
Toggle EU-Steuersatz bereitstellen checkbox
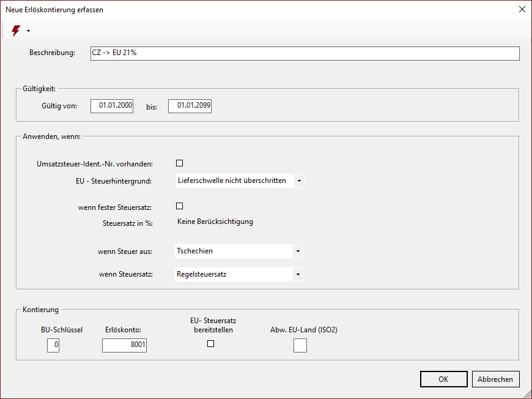point(211,344)
